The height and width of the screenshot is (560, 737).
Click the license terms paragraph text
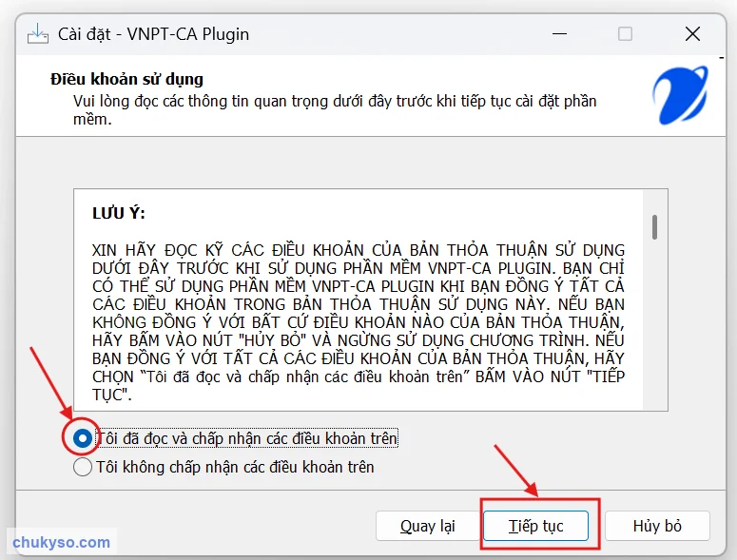359,322
